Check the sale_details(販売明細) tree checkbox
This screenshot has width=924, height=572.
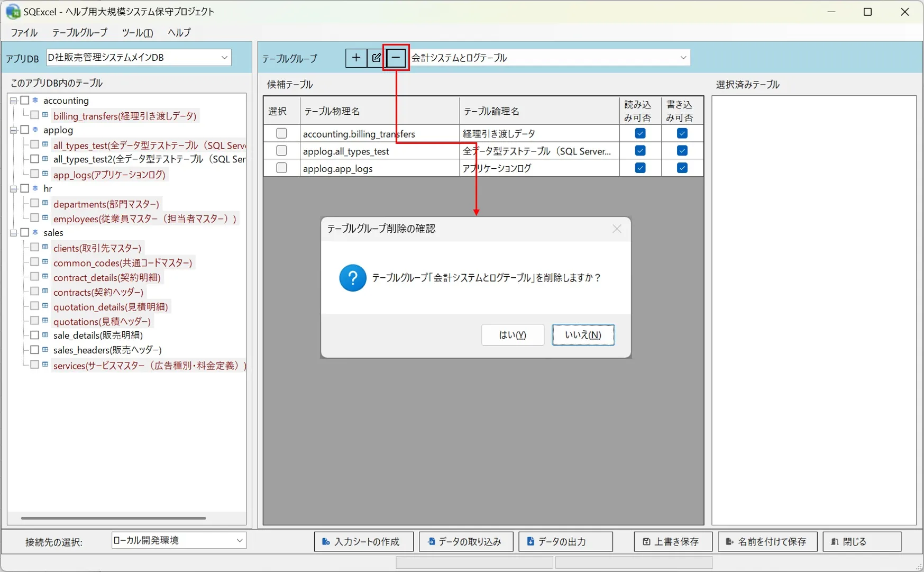[x=34, y=335]
